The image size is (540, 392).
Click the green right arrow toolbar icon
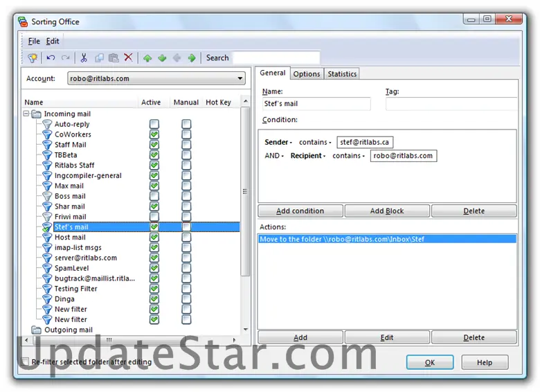coord(192,58)
